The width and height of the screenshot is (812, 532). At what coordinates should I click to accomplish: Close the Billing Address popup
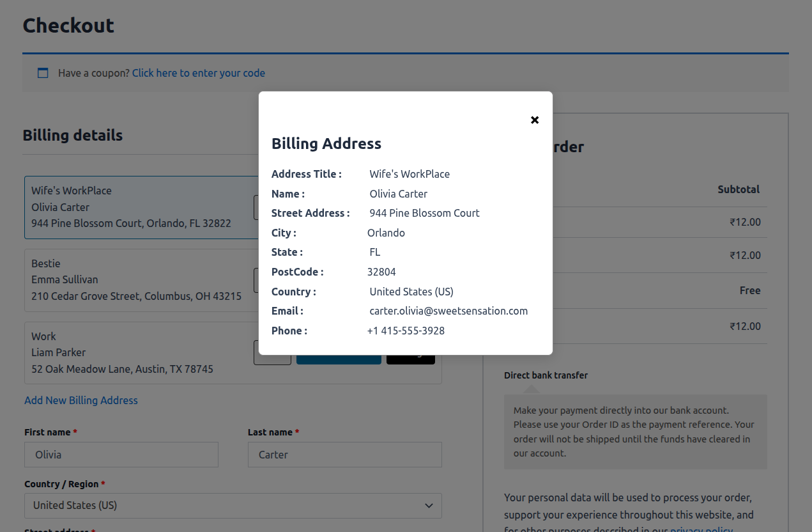pos(535,120)
